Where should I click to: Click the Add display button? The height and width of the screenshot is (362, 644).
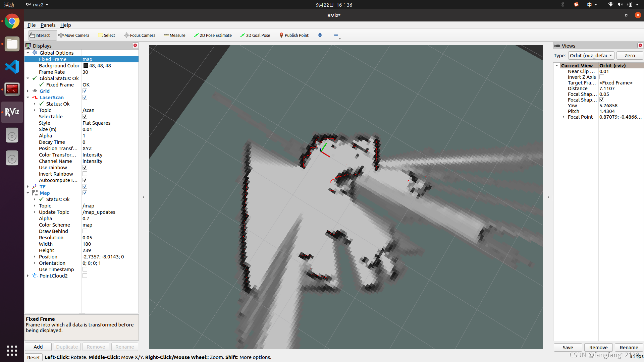[x=38, y=347]
